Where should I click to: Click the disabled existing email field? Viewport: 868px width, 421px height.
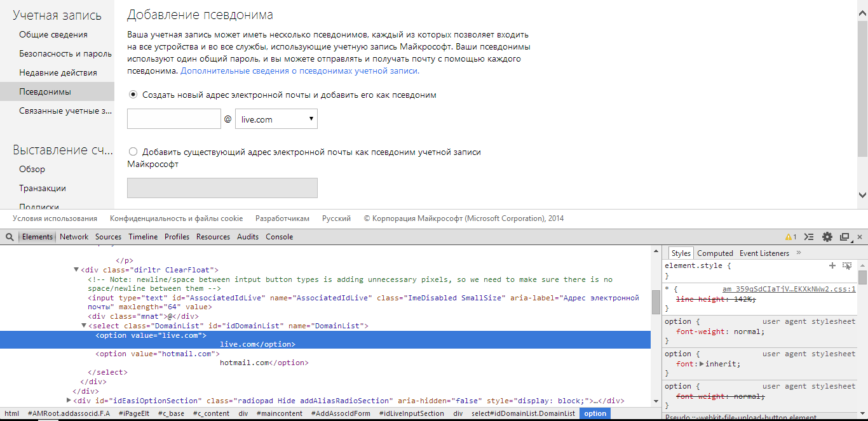coord(222,188)
